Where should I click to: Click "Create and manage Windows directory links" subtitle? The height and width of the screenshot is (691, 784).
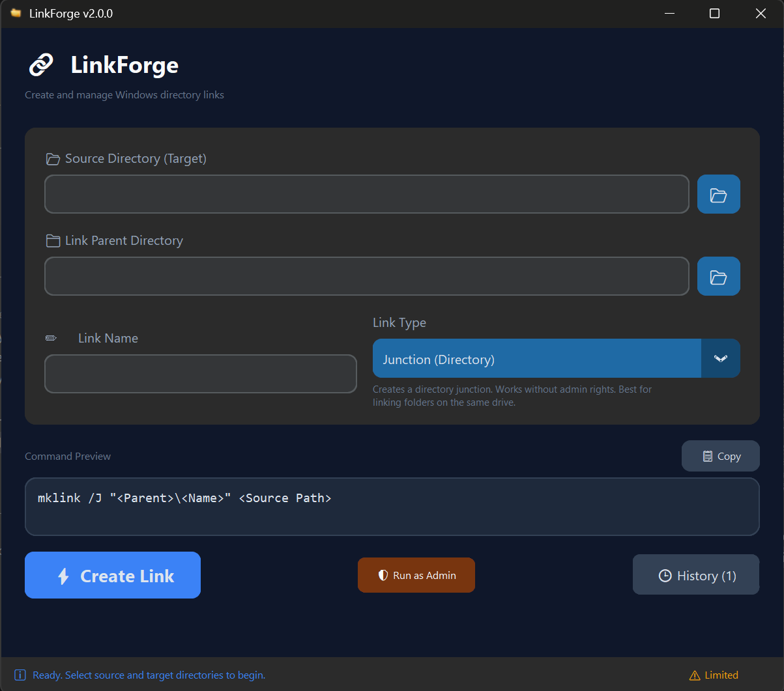(124, 95)
